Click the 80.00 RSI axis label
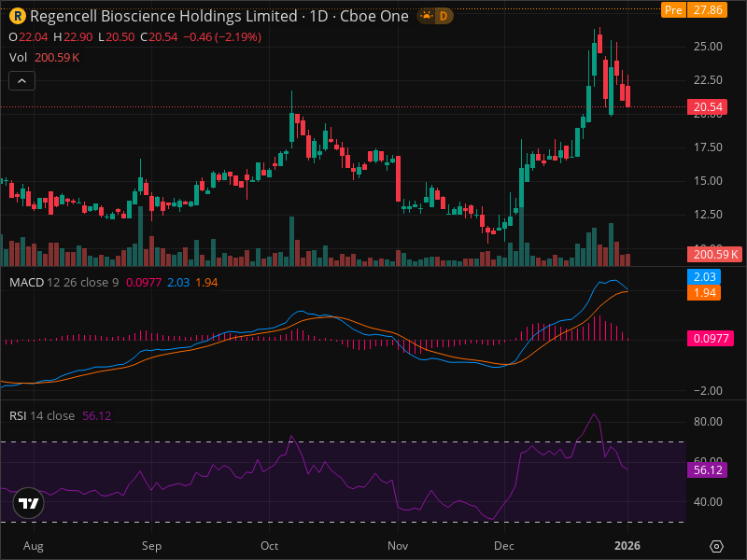This screenshot has height=560, width=747. [x=708, y=422]
